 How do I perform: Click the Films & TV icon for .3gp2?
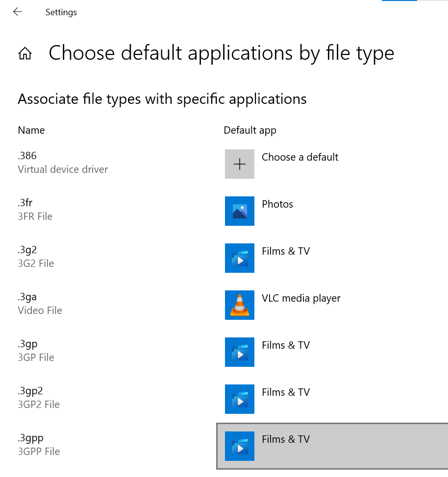240,399
